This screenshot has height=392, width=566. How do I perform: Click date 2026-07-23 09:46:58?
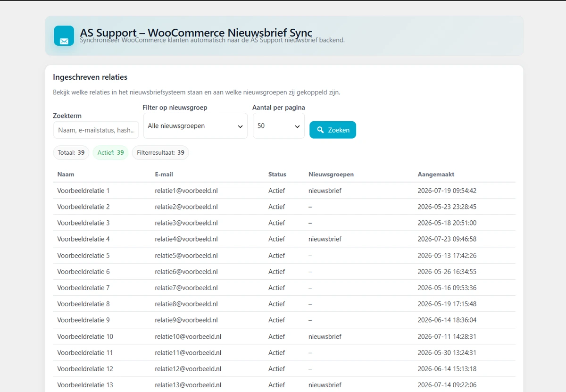(447, 239)
